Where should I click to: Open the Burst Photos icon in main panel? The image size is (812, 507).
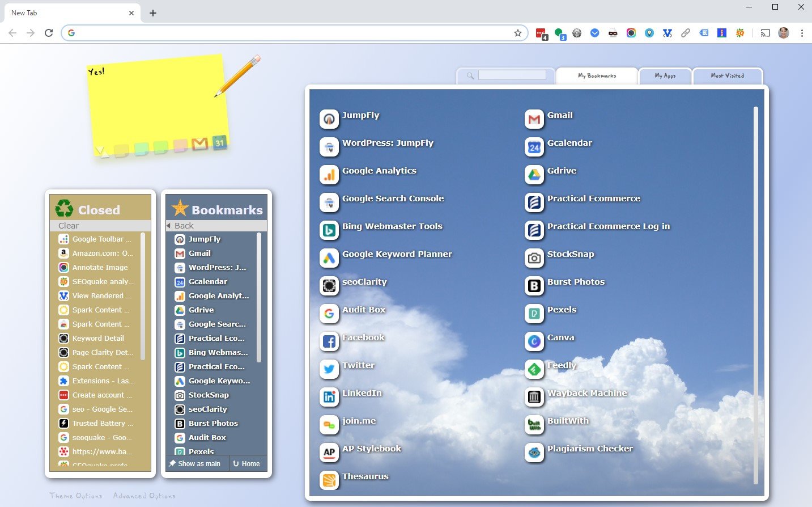(x=534, y=286)
